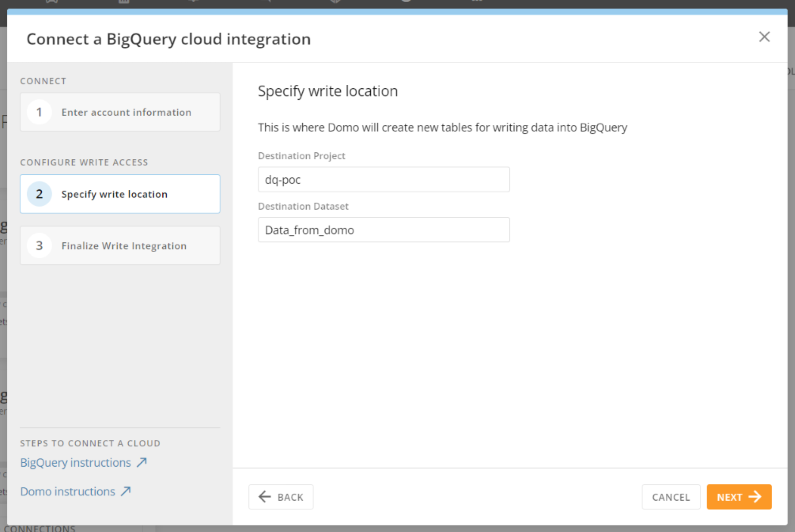The width and height of the screenshot is (795, 532).
Task: Open the Domo instructions link
Action: pyautogui.click(x=67, y=491)
